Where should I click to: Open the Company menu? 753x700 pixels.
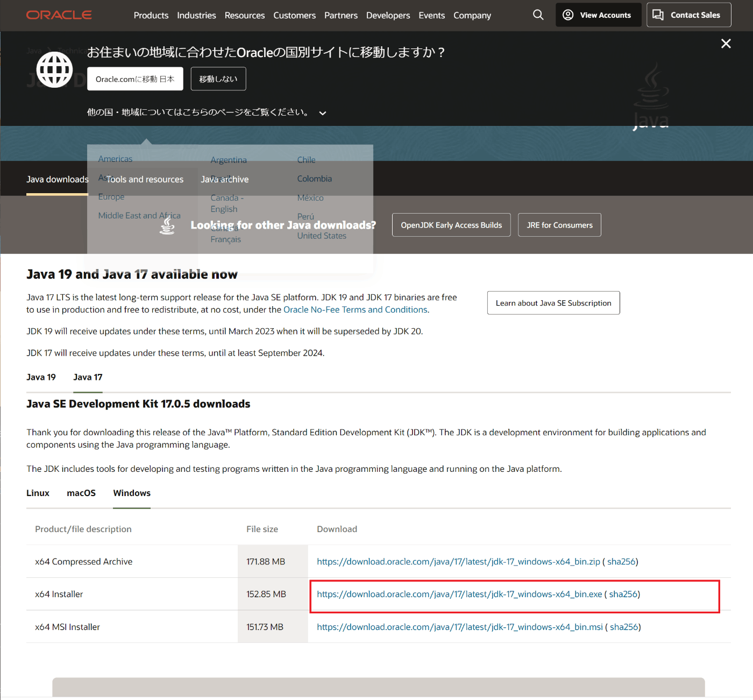coord(472,16)
